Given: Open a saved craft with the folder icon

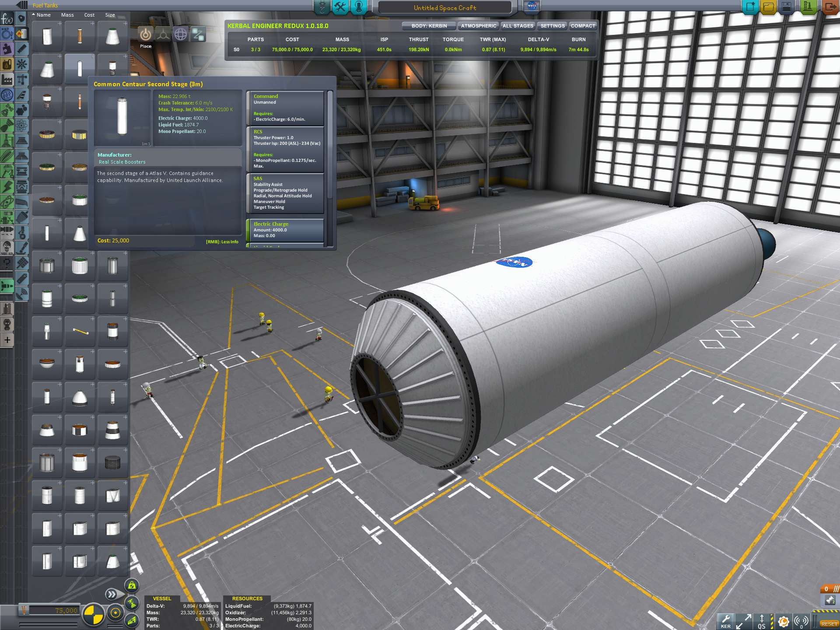Looking at the screenshot, I should click(769, 7).
